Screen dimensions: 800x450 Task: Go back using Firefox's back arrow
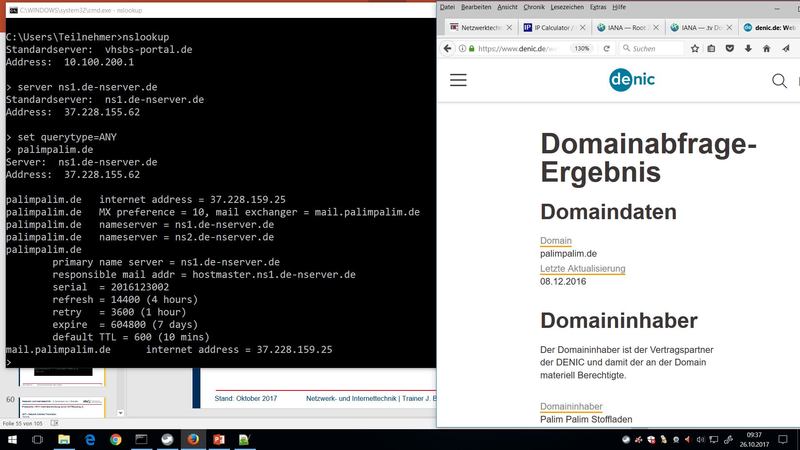(x=447, y=48)
